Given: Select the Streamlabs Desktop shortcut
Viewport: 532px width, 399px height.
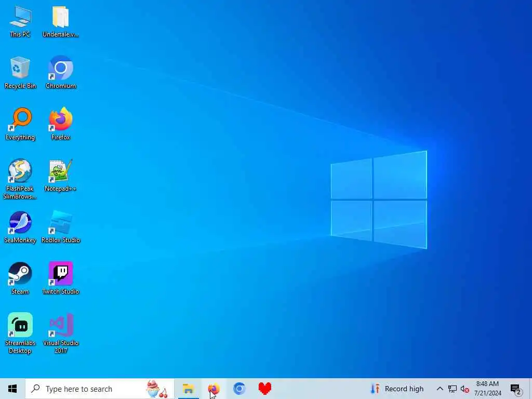Looking at the screenshot, I should point(20,334).
